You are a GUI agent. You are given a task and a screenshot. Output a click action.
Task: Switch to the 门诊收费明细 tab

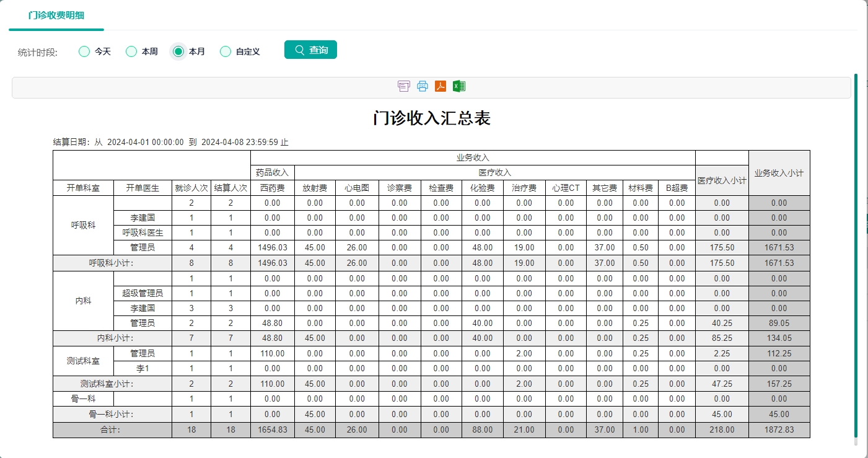pyautogui.click(x=56, y=15)
